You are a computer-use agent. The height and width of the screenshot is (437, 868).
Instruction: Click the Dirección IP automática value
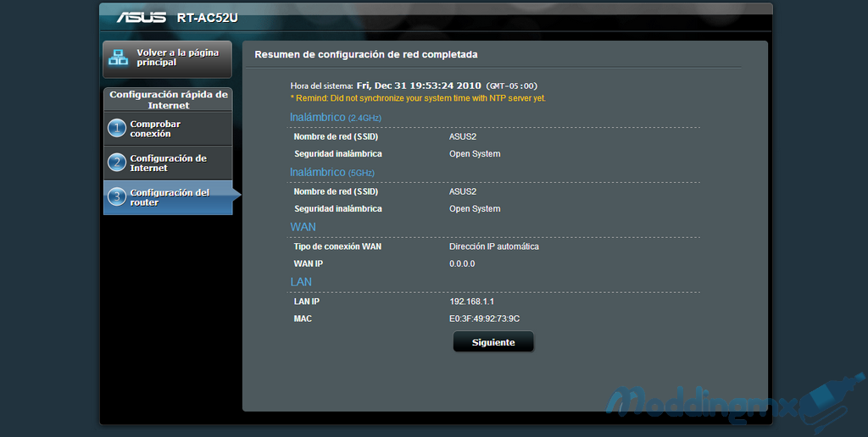coord(494,246)
